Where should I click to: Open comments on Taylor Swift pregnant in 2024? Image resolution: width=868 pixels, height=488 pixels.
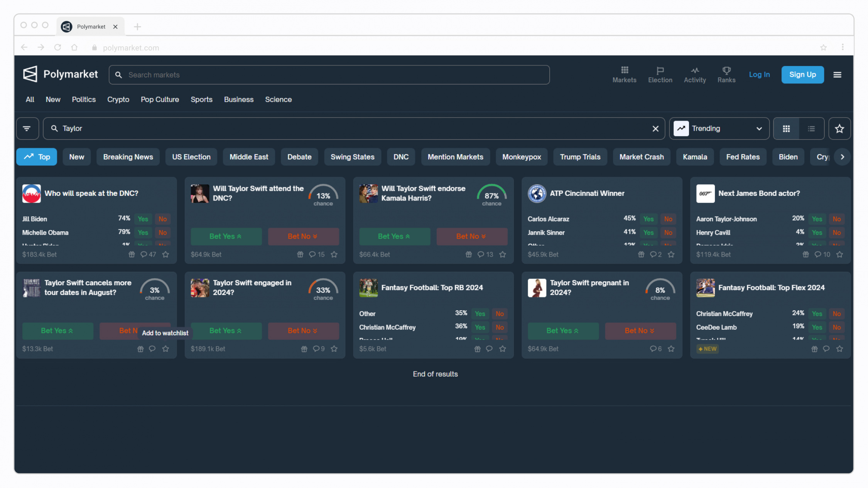pos(655,349)
